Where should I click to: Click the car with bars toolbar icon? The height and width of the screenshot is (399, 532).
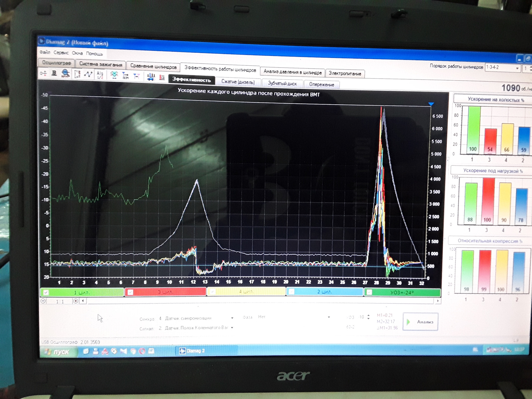151,77
